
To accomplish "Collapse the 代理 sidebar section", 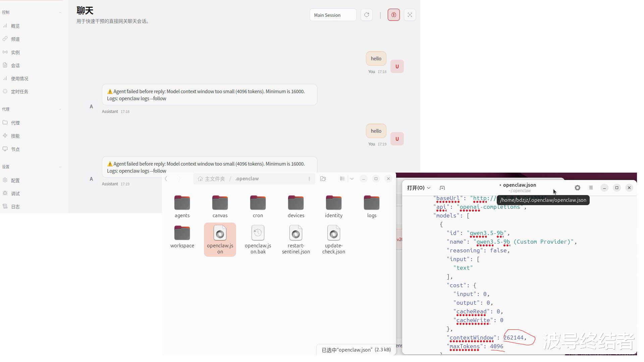I will point(60,109).
